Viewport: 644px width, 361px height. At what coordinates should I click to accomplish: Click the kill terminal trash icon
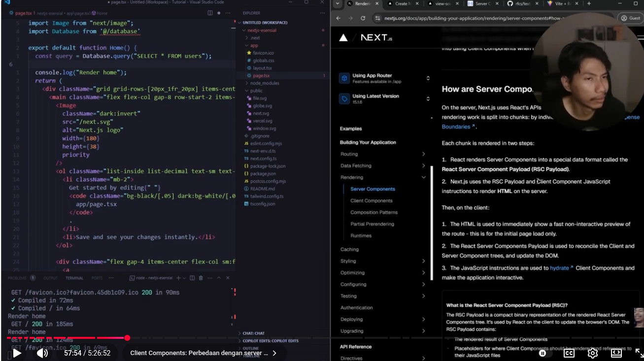[x=201, y=278]
